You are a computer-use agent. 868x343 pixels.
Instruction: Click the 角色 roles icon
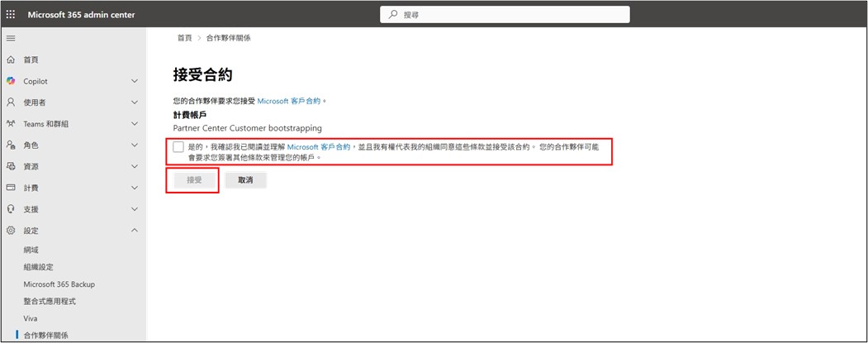pyautogui.click(x=11, y=145)
